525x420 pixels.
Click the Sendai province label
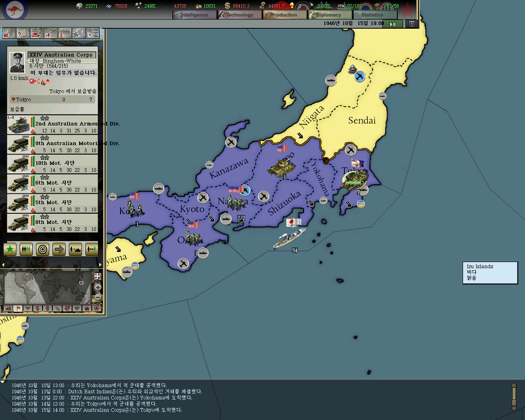(x=361, y=120)
